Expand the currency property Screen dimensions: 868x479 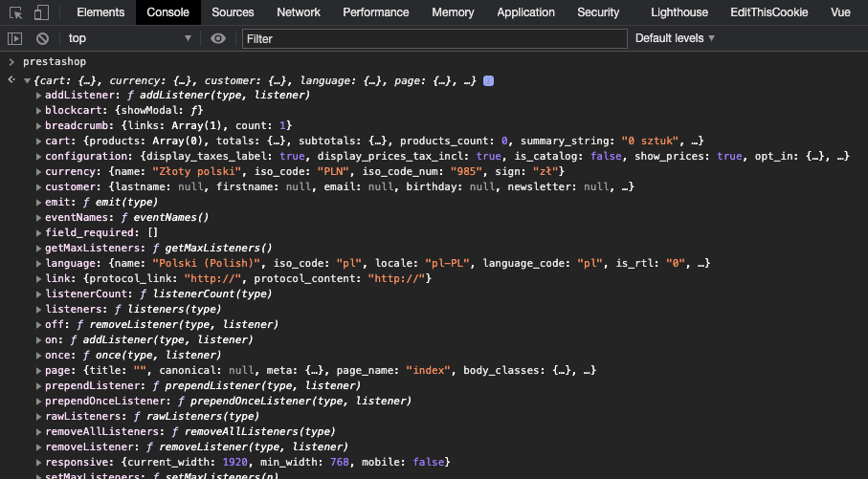coord(38,171)
